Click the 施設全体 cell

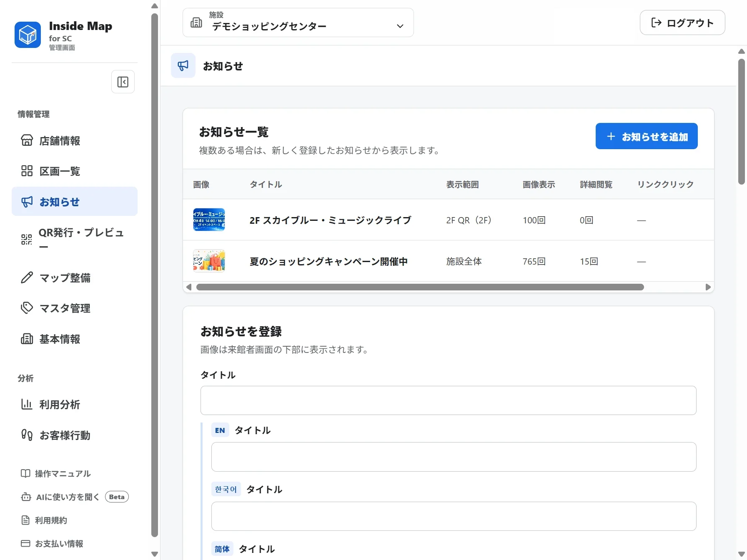click(464, 261)
